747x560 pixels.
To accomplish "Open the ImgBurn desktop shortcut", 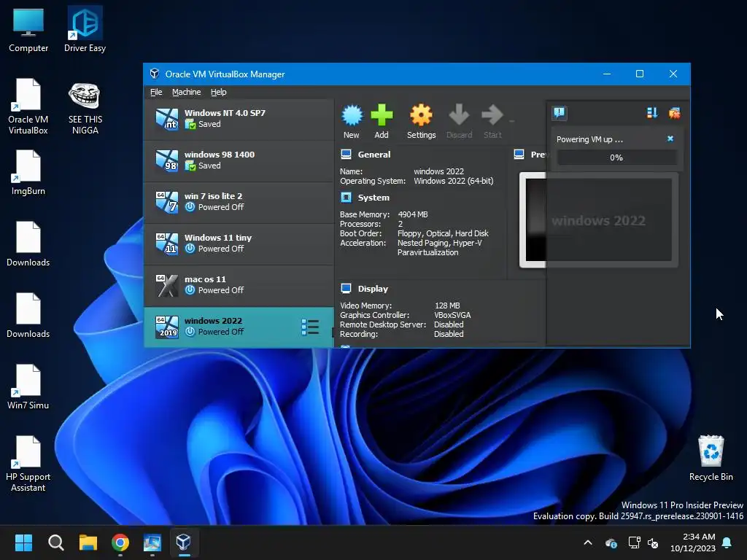I will click(28, 173).
